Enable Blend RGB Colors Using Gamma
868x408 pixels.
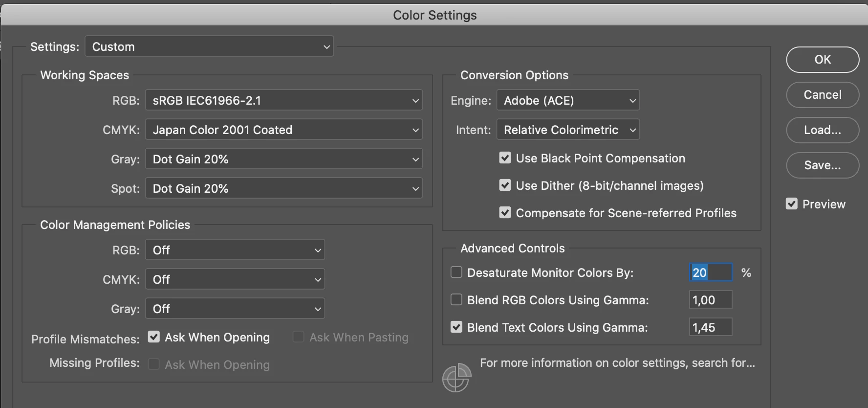pyautogui.click(x=456, y=299)
